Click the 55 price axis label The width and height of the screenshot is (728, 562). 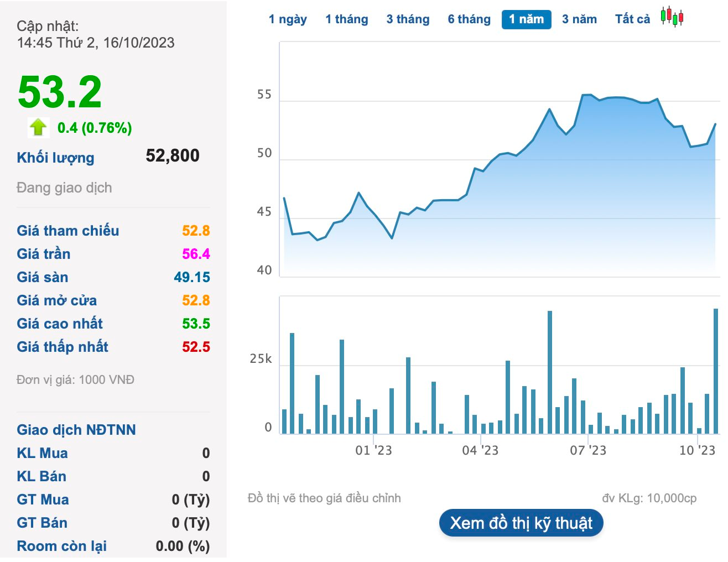click(264, 95)
